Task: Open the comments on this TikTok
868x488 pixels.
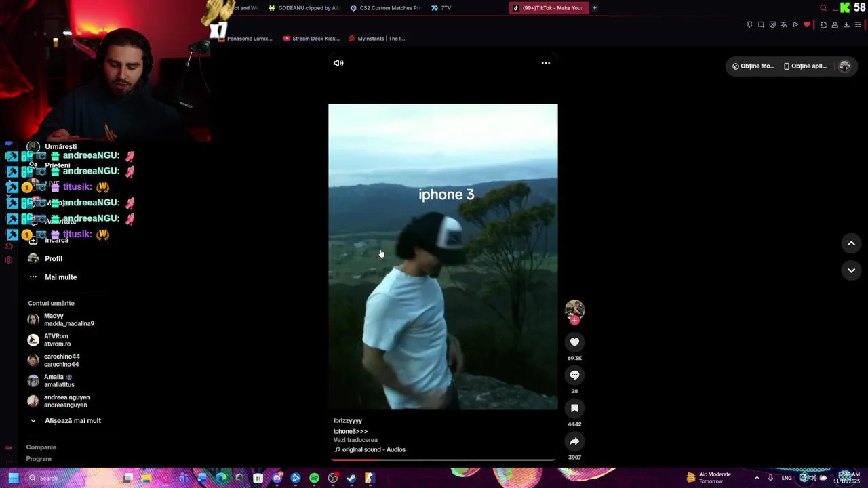Action: tap(574, 375)
